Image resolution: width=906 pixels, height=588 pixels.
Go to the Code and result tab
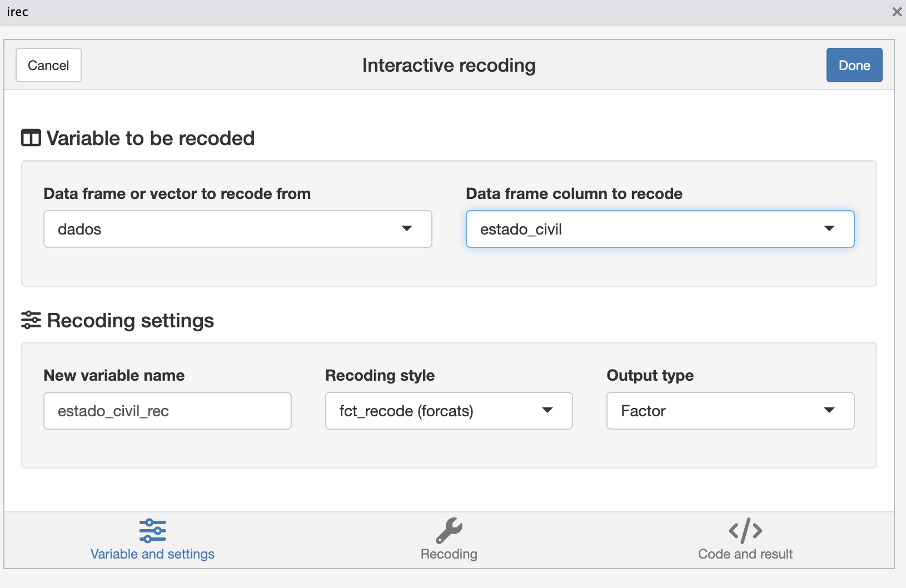tap(745, 554)
